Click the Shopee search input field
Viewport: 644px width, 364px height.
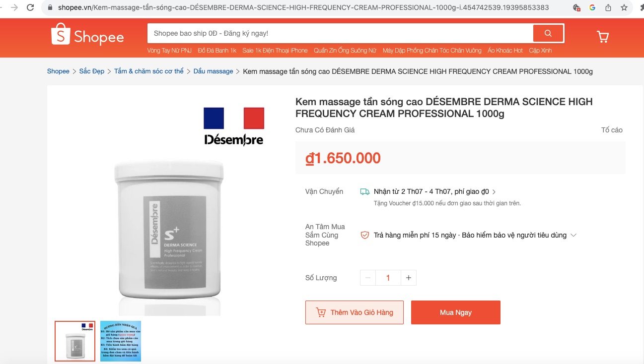tap(340, 33)
